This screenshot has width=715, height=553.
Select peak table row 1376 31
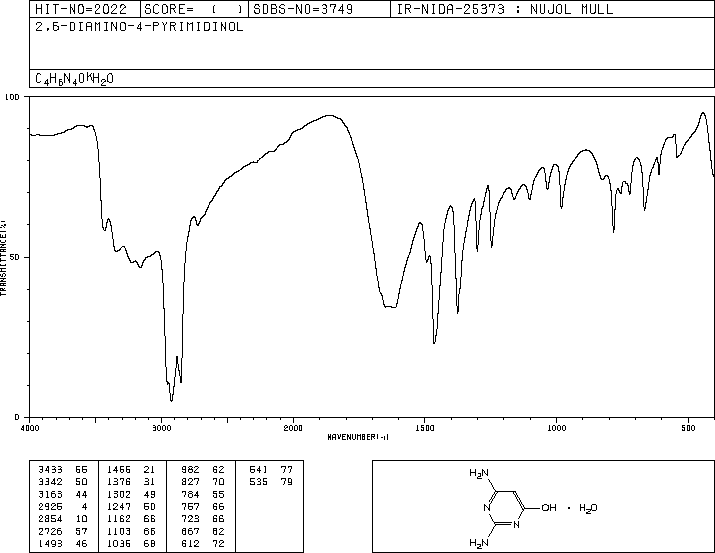(x=131, y=481)
